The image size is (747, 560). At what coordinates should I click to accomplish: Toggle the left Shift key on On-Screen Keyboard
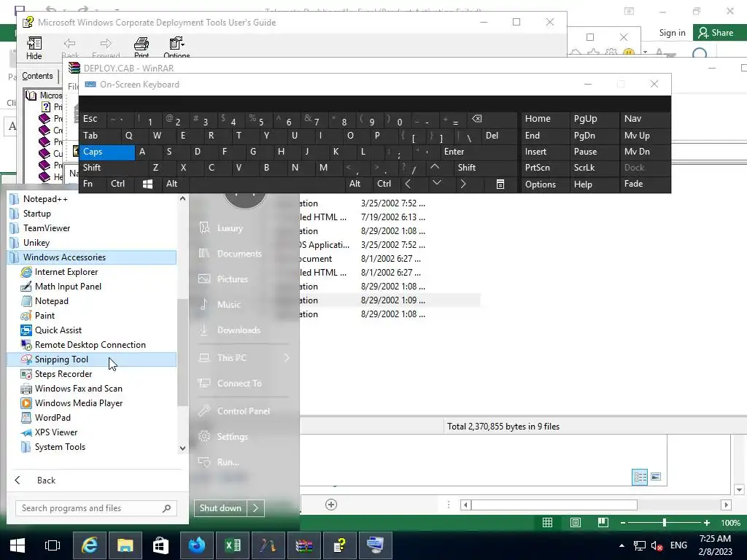pyautogui.click(x=113, y=168)
